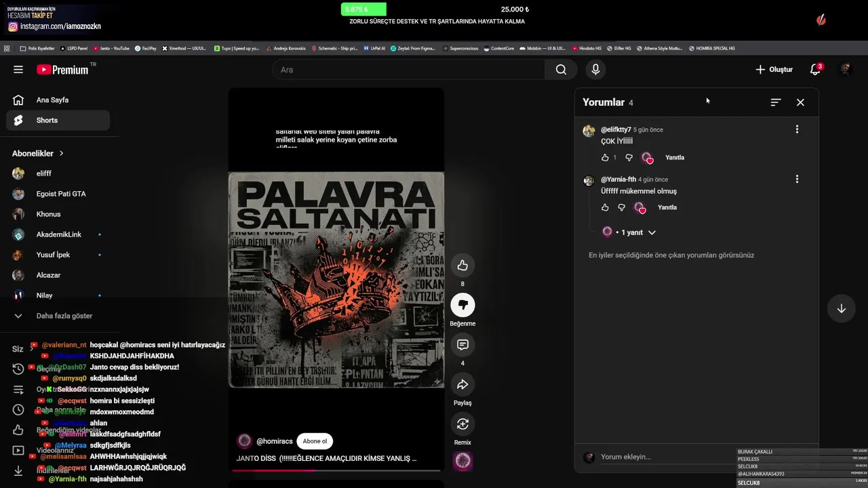Open options menu for @Yarnia-fth comment
Screen dimensions: 868x488
(x=797, y=180)
